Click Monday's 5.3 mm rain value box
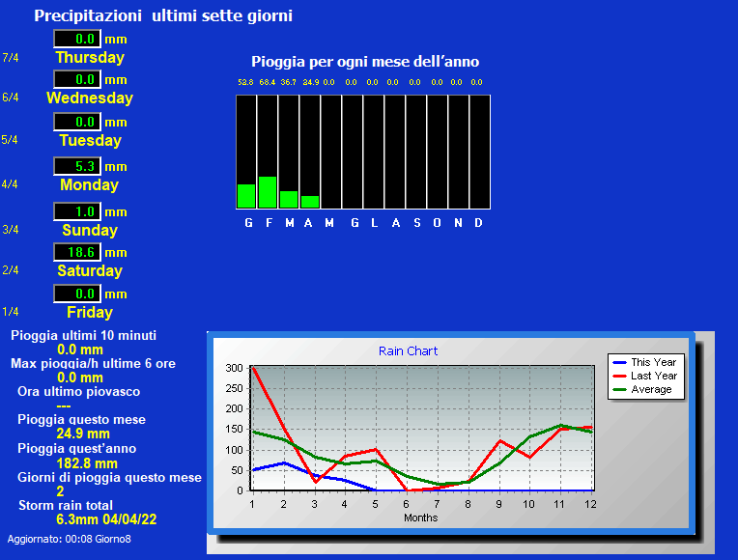 (x=77, y=166)
